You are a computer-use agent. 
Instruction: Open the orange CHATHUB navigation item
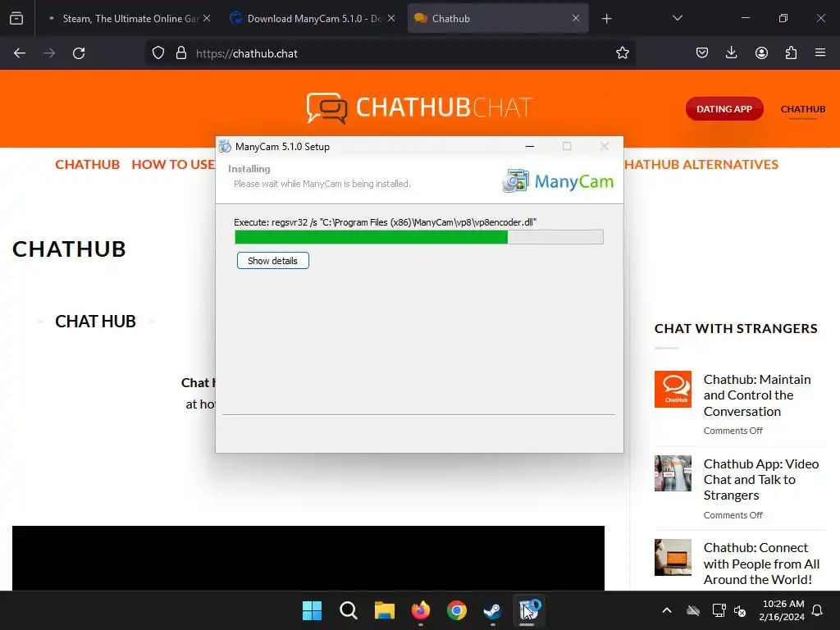pyautogui.click(x=87, y=164)
